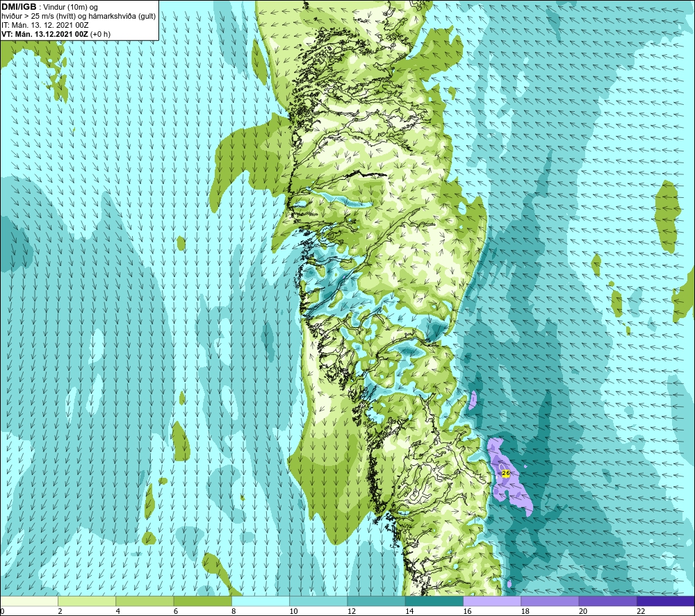Click the 10–12 m/s turquoise swatch
The image size is (695, 616).
point(318,601)
